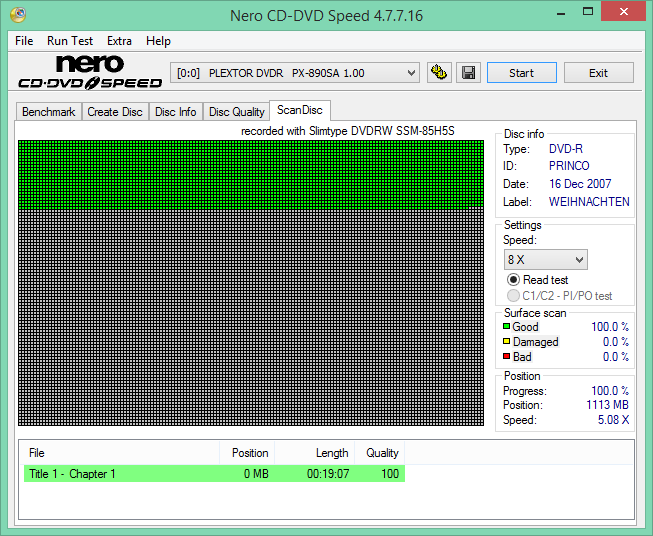Screen dimensions: 653x536
Task: Switch to the Disc Quality tab
Action: [237, 112]
